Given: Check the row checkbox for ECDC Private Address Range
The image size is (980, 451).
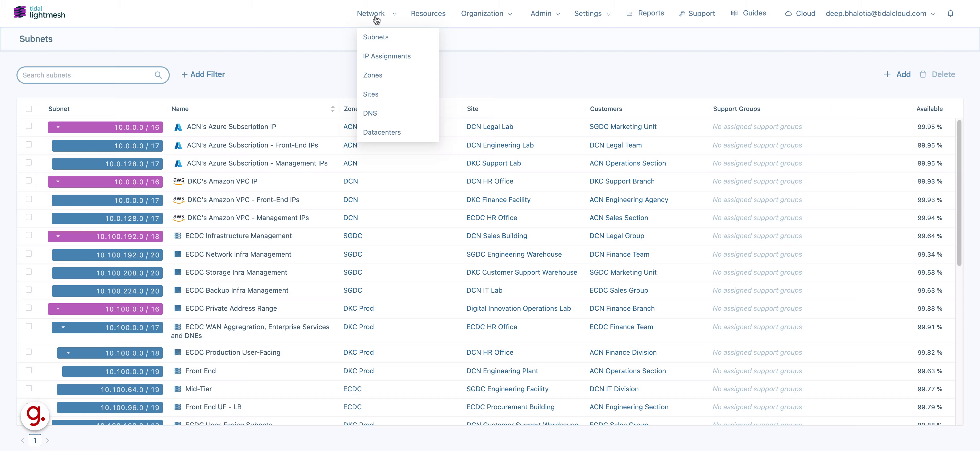Looking at the screenshot, I should 29,308.
